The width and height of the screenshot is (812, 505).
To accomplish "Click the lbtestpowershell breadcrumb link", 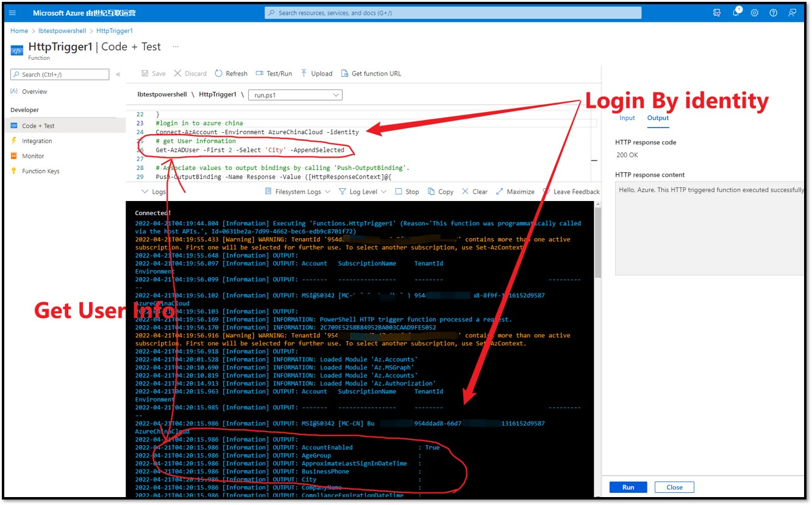I will pyautogui.click(x=62, y=30).
